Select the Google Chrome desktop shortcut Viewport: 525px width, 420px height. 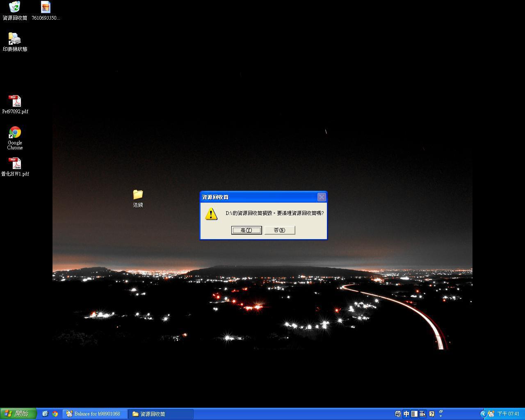tap(15, 138)
